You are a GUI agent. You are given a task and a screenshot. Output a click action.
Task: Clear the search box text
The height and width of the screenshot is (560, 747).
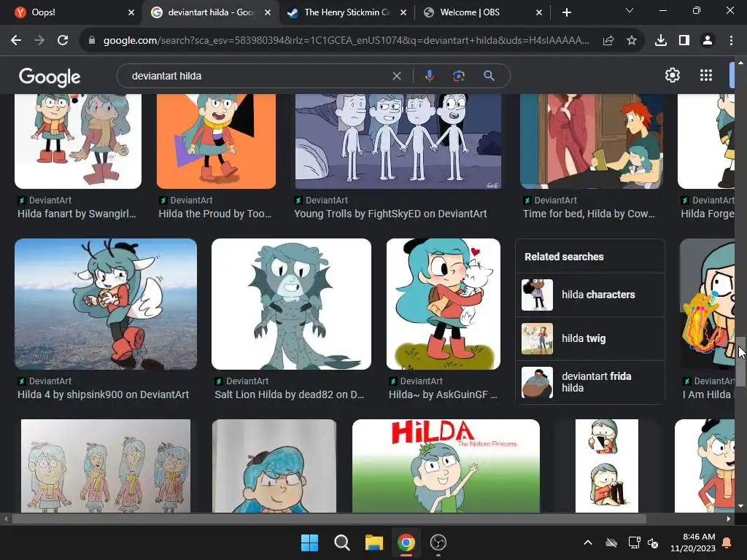click(396, 76)
